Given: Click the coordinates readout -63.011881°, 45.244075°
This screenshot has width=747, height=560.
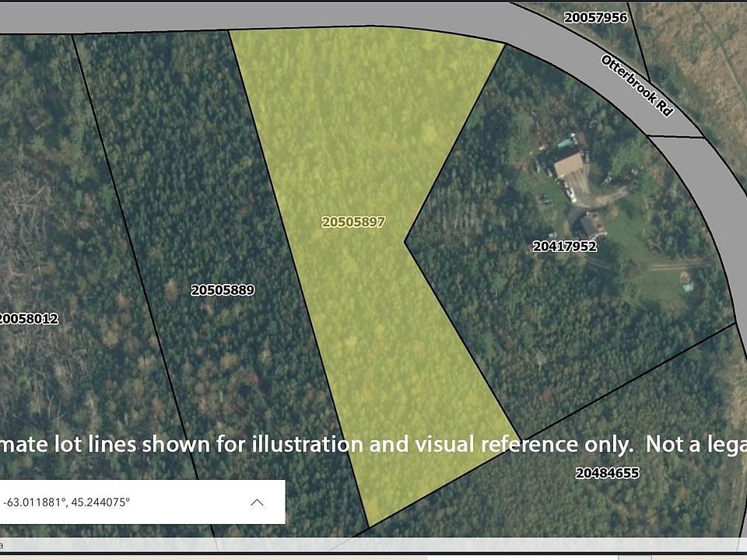Looking at the screenshot, I should (x=66, y=502).
